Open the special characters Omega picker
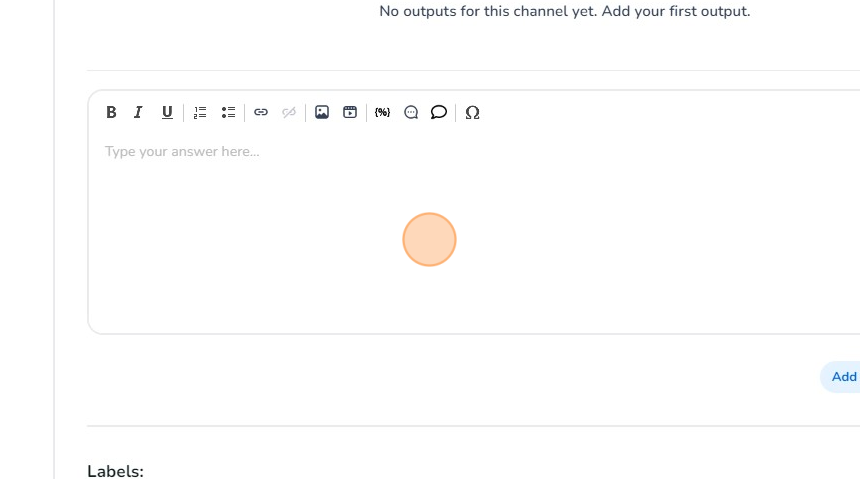 pos(473,113)
